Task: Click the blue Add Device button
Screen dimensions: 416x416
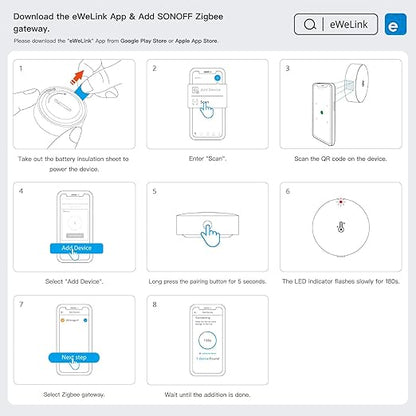Action: tap(76, 248)
